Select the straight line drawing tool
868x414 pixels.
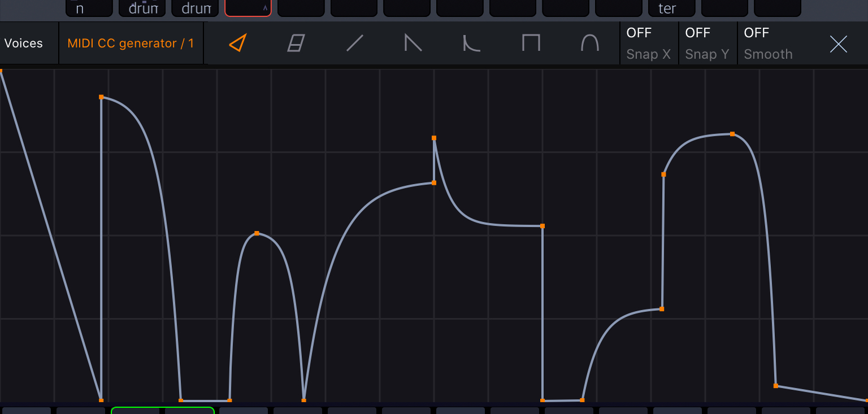354,43
